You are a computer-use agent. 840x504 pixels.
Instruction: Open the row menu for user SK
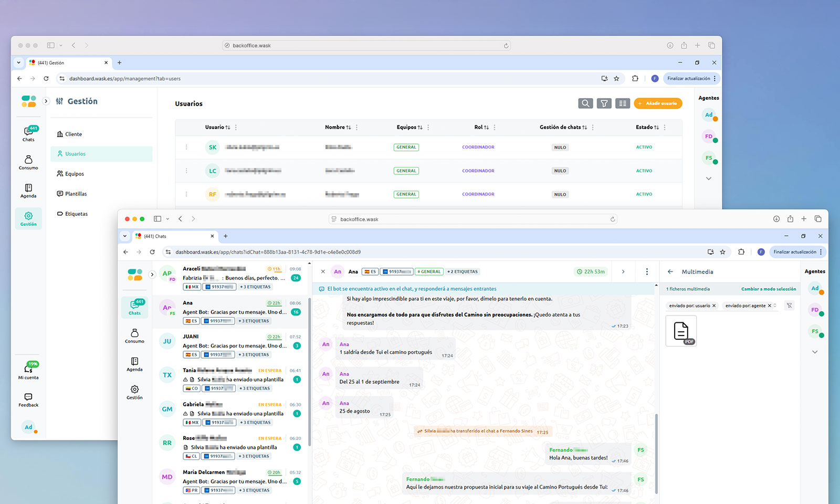pyautogui.click(x=186, y=147)
